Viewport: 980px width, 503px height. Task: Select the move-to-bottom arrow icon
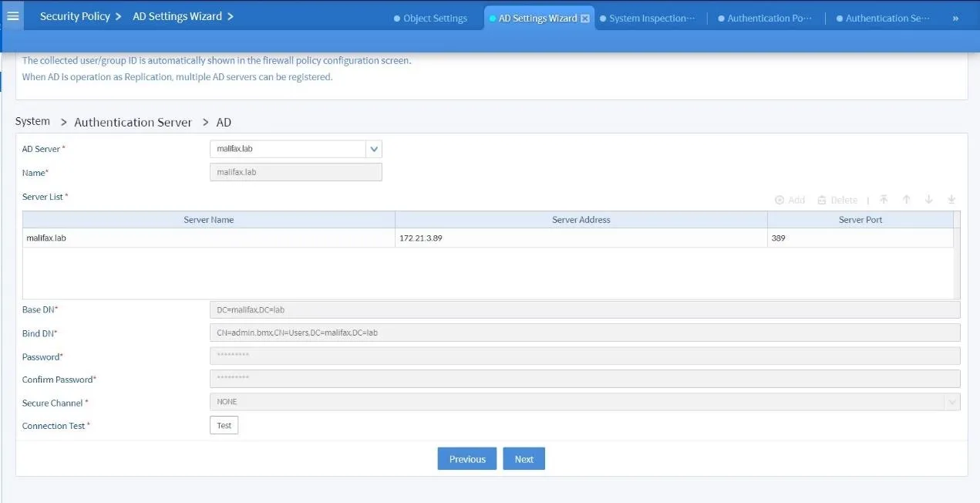click(951, 200)
